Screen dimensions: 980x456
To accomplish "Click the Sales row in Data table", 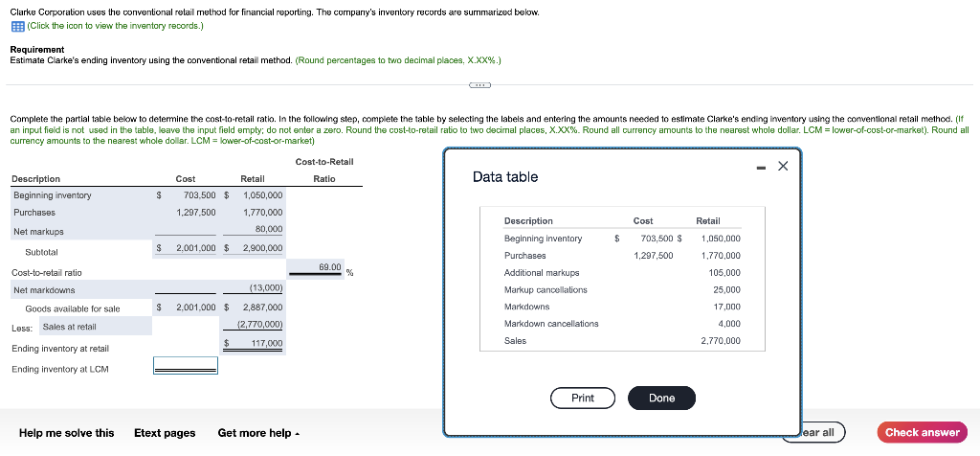I will pos(622,341).
